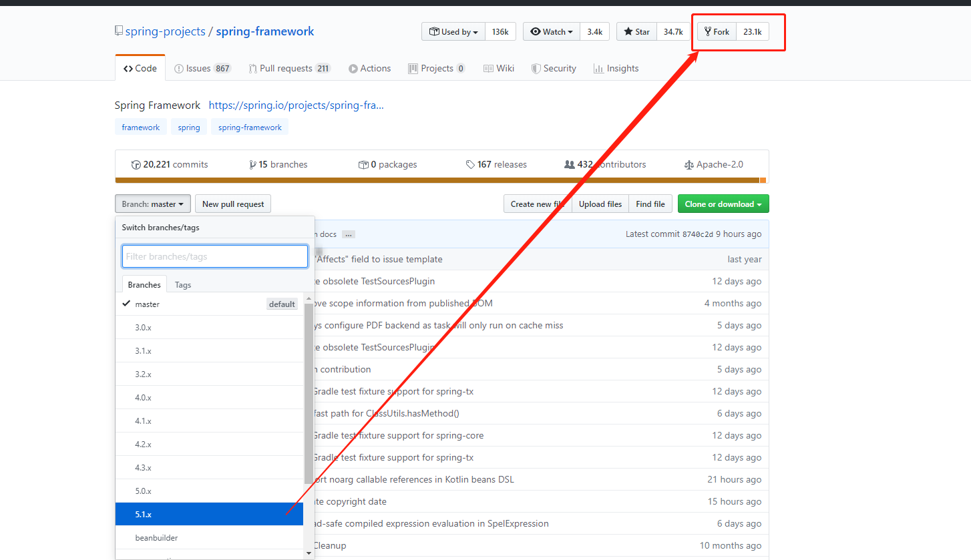View the contributors link
This screenshot has height=560, width=971.
pyautogui.click(x=605, y=164)
